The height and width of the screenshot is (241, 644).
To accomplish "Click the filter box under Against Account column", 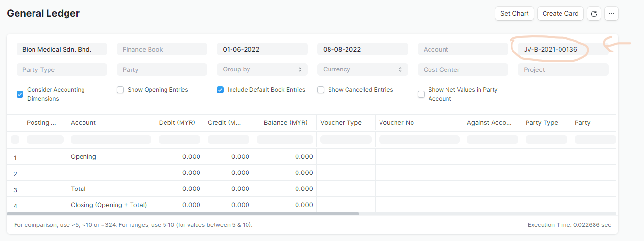I will pos(493,139).
